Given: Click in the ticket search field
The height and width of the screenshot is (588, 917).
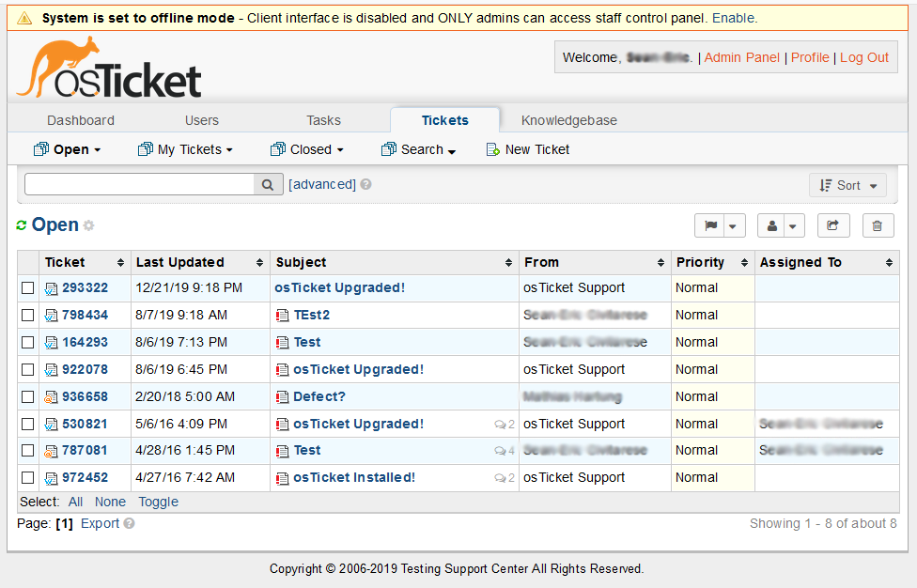Looking at the screenshot, I should pos(140,185).
